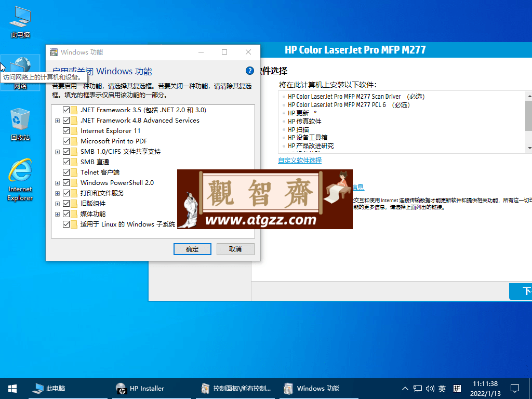Toggle 打印和文件服务 checkbox
This screenshot has height=399, width=532.
coord(66,193)
